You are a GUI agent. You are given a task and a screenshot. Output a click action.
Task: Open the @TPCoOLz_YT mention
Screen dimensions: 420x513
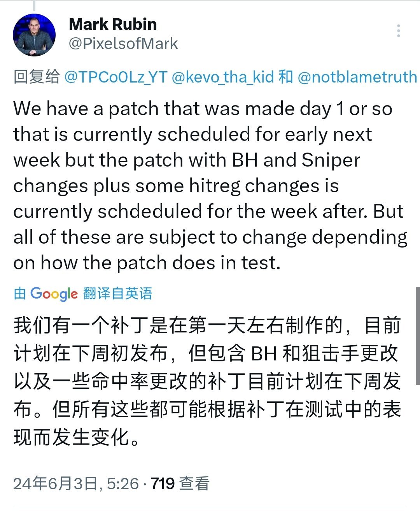point(115,77)
